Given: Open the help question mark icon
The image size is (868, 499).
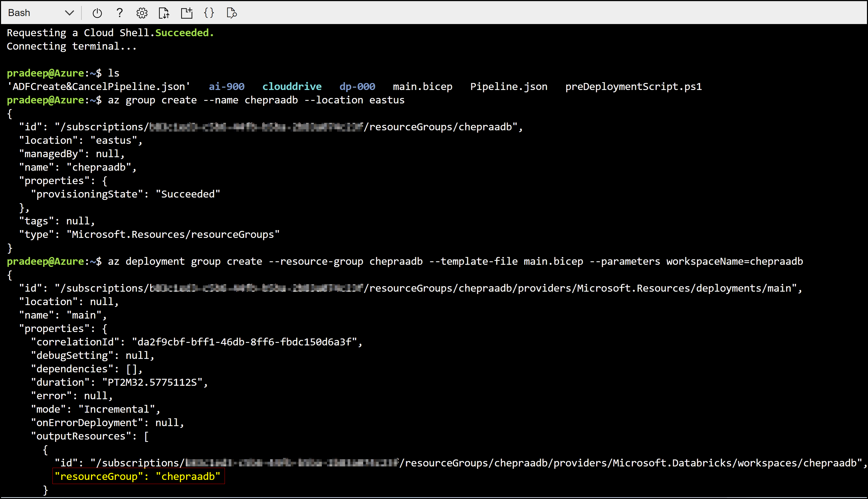Looking at the screenshot, I should tap(119, 13).
